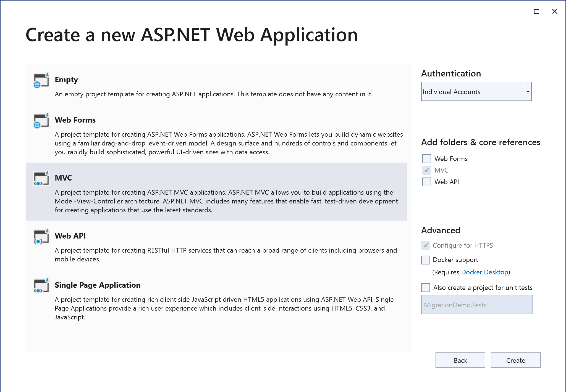The image size is (566, 392).
Task: Select the Web Forms template title
Action: click(x=75, y=120)
